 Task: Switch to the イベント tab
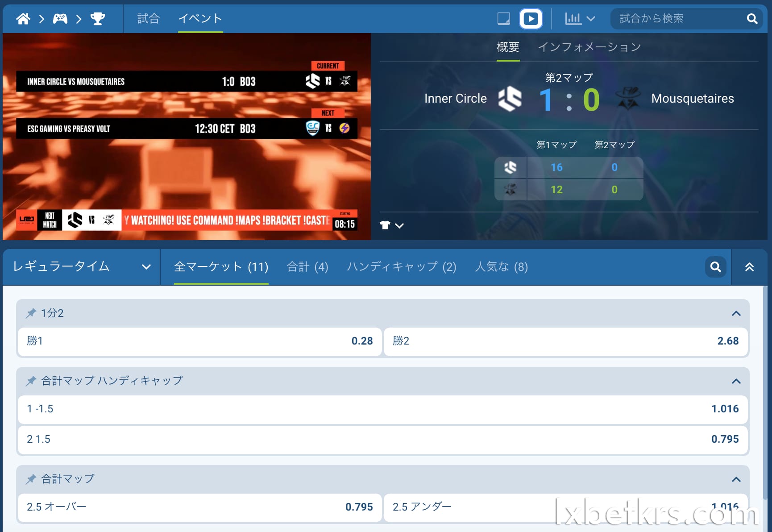200,18
